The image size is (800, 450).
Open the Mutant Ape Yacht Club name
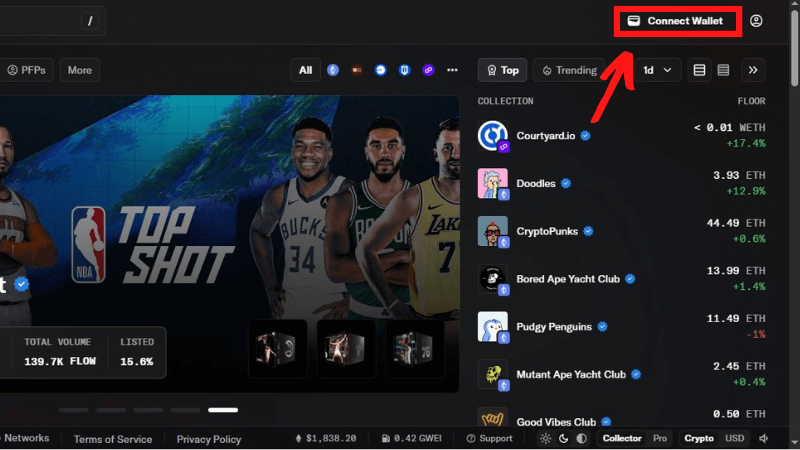pyautogui.click(x=571, y=374)
